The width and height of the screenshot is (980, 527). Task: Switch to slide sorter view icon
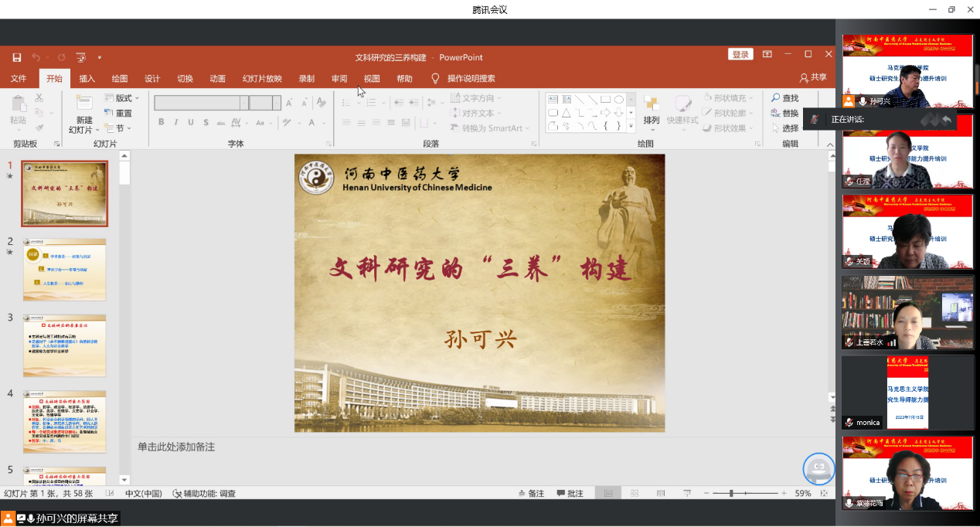pyautogui.click(x=635, y=493)
